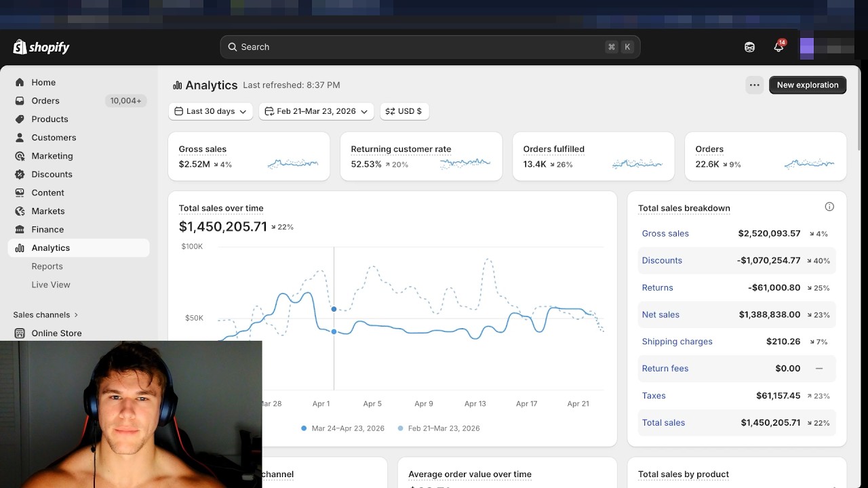Show info for Total sales breakdown
Viewport: 868px width, 488px height.
tap(829, 207)
